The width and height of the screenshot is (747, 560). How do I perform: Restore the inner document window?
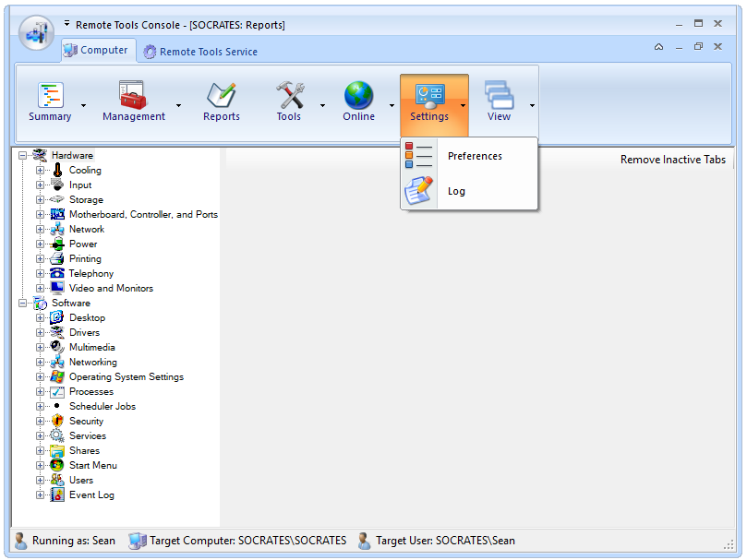698,47
